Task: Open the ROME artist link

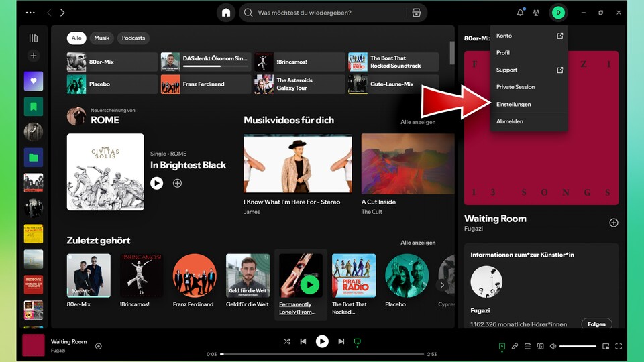Action: [105, 120]
